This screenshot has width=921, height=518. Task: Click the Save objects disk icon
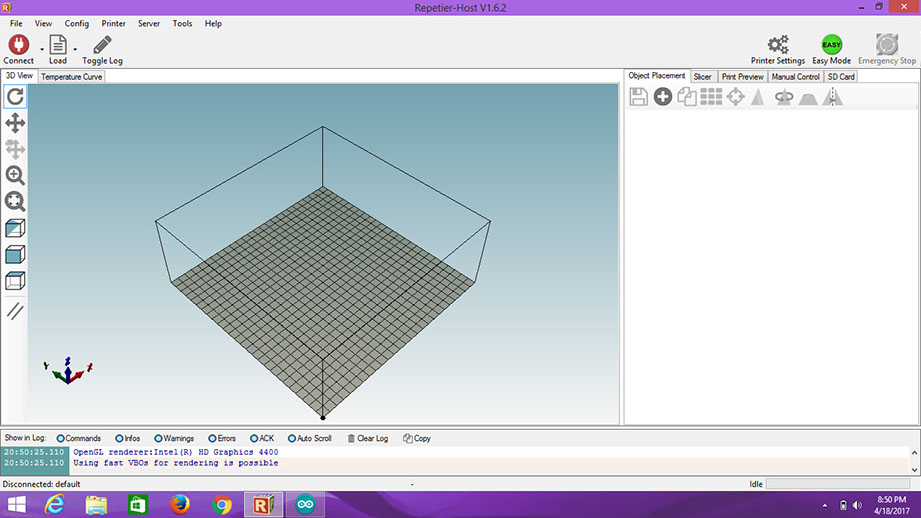point(638,97)
